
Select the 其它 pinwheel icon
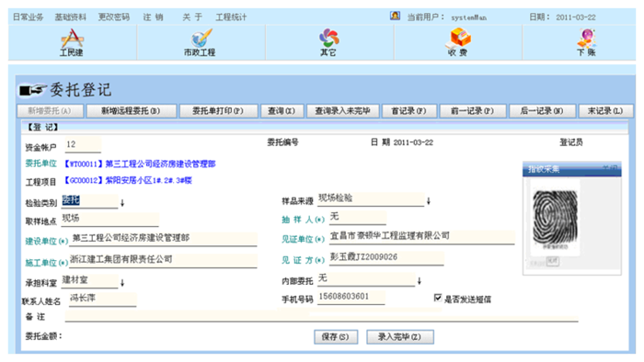(329, 38)
